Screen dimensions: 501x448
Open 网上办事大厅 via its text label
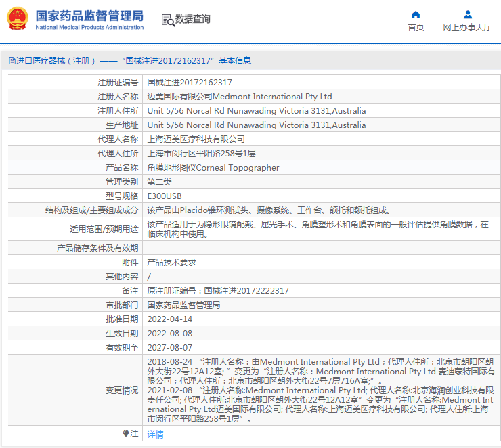point(467,28)
